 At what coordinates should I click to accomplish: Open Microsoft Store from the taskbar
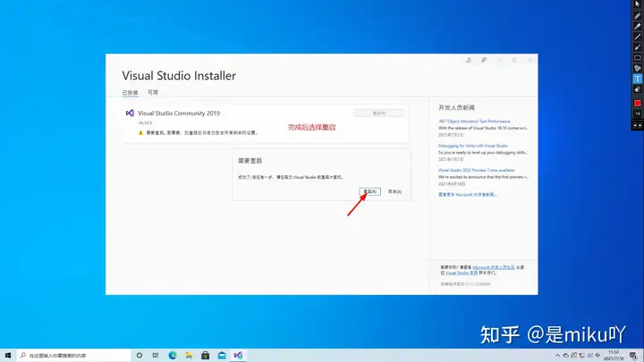206,356
